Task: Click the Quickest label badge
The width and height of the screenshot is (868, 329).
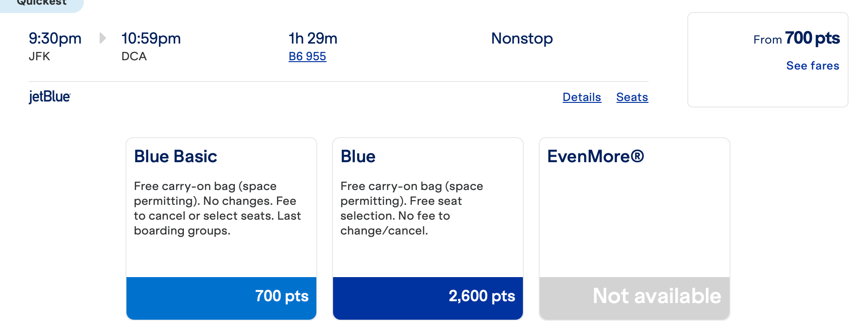Action: click(x=42, y=4)
